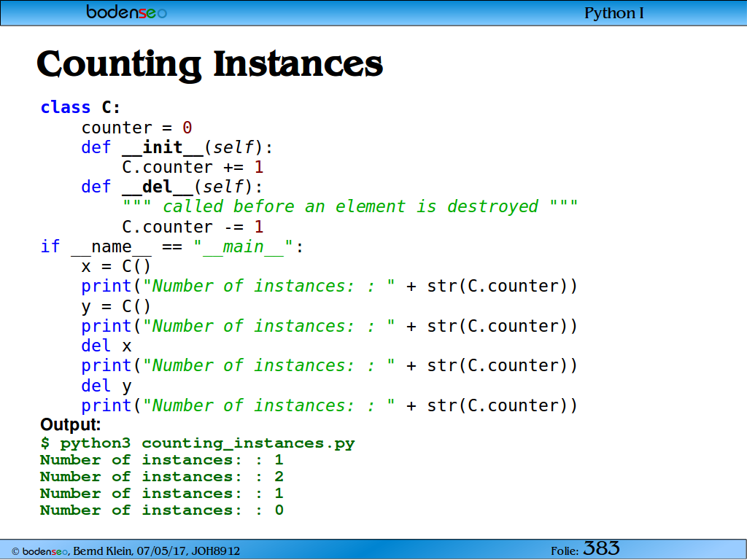Click the 'counter = 0' line
747x560 pixels.
136,128
